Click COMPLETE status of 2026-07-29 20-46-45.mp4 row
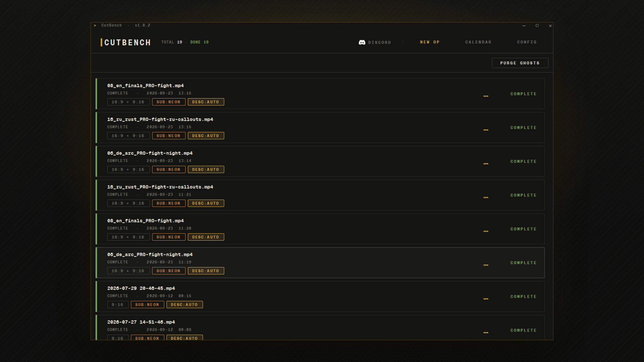 [523, 297]
